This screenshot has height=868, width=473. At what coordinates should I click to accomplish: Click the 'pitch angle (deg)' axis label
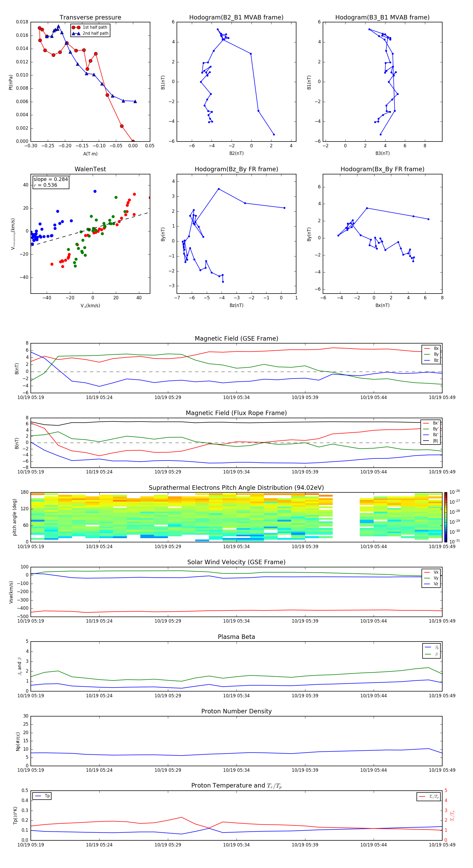14,517
